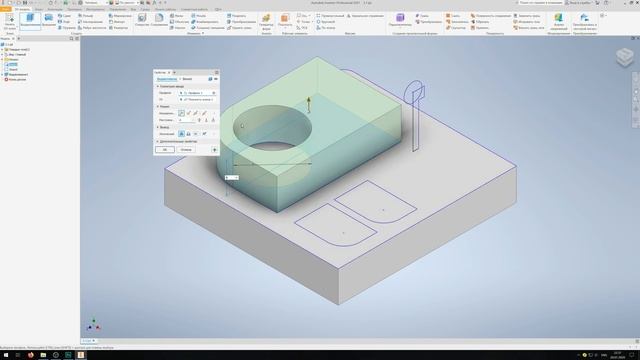The width and height of the screenshot is (640, 360).
Task: Select the Rib (Ребро жесткости) tool
Action: tap(92, 28)
